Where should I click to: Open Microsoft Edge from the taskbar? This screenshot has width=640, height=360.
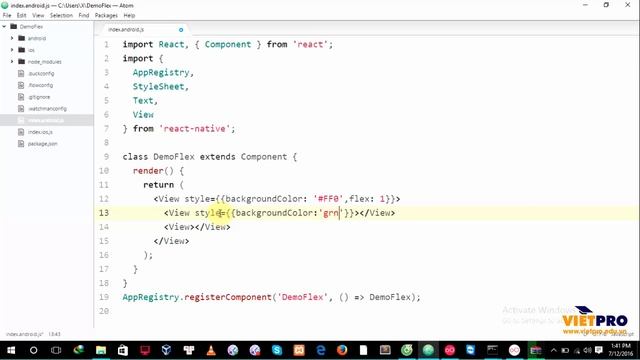click(321, 350)
